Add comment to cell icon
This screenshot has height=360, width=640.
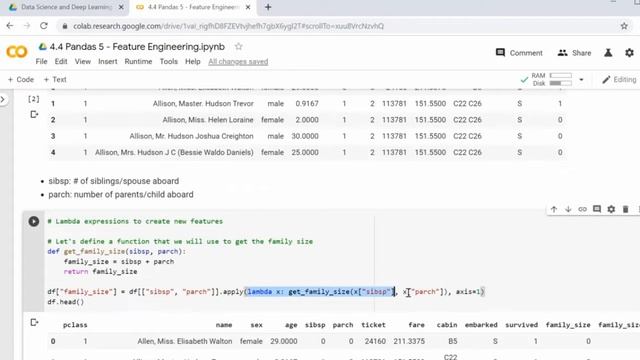[x=597, y=209]
